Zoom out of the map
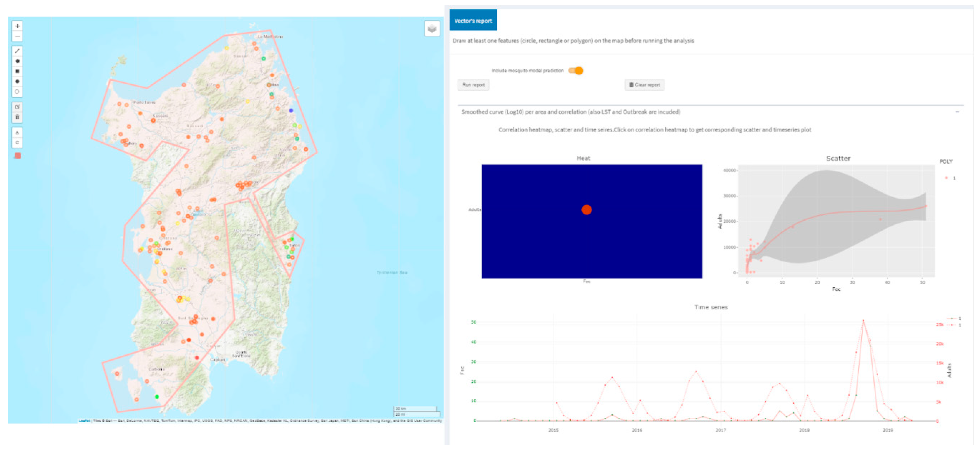Viewport: 980px width, 456px height. tap(17, 36)
